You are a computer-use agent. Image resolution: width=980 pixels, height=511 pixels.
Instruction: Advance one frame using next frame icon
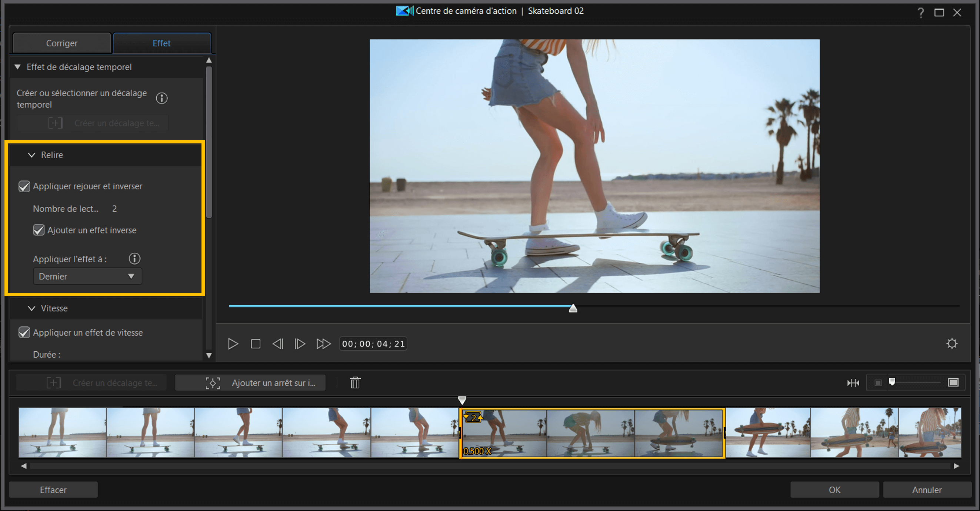(x=300, y=344)
